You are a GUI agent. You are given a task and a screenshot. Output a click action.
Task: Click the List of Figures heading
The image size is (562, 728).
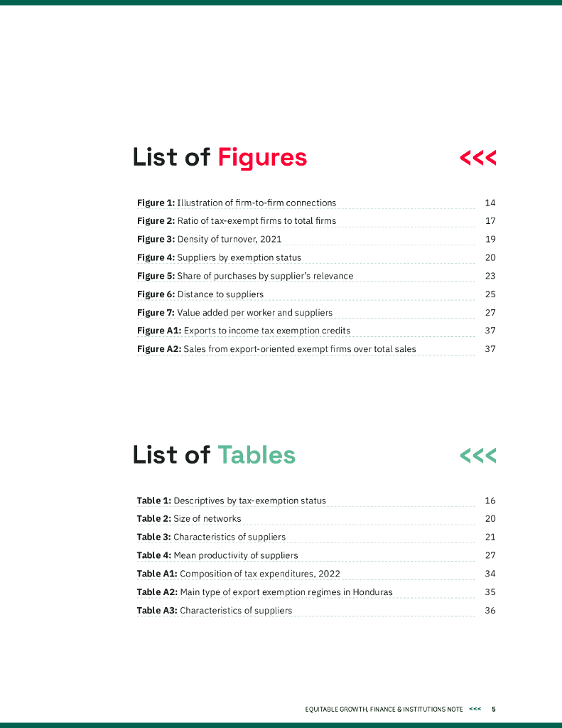(220, 157)
